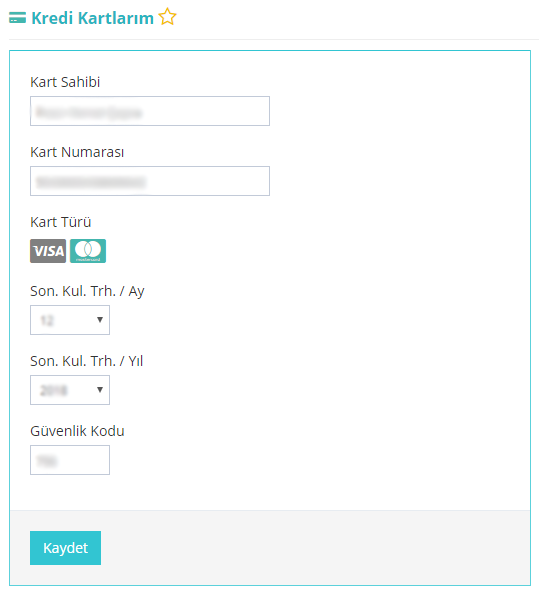This screenshot has height=594, width=539.
Task: Click the credit card icon beside the title
Action: (17, 17)
